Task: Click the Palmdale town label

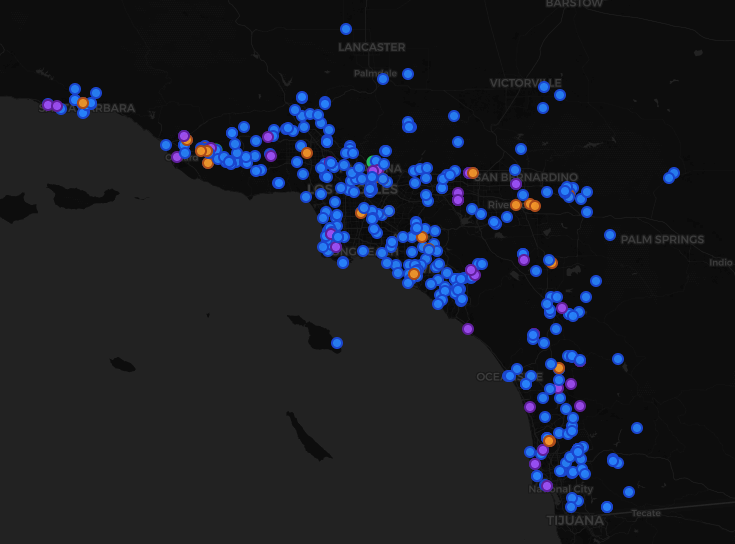Action: click(375, 74)
